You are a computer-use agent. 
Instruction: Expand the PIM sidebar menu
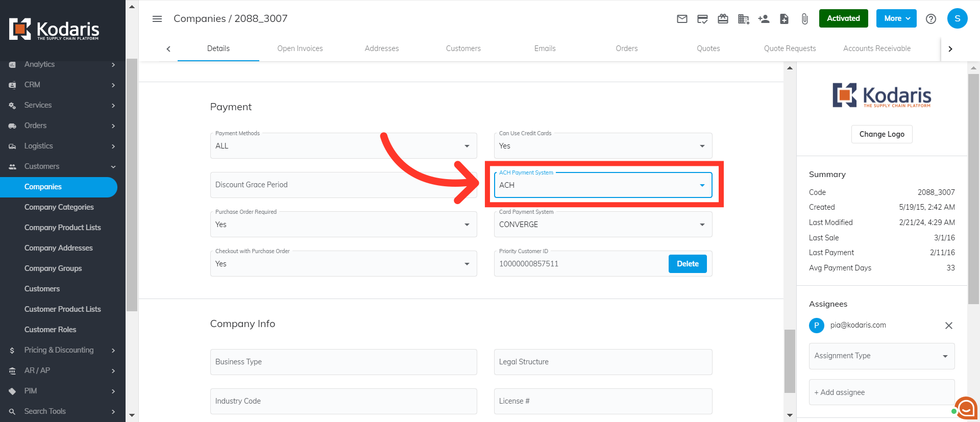click(62, 391)
